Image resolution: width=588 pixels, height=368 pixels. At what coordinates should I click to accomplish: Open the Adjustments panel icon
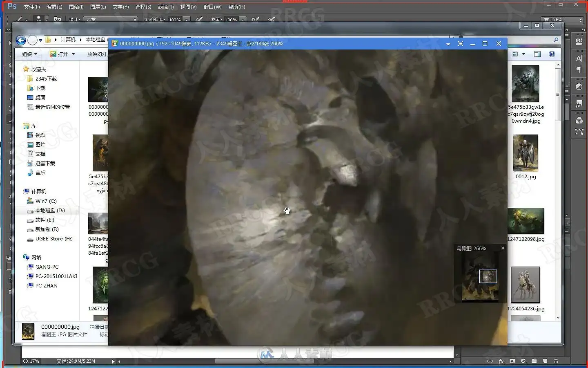[x=579, y=87]
